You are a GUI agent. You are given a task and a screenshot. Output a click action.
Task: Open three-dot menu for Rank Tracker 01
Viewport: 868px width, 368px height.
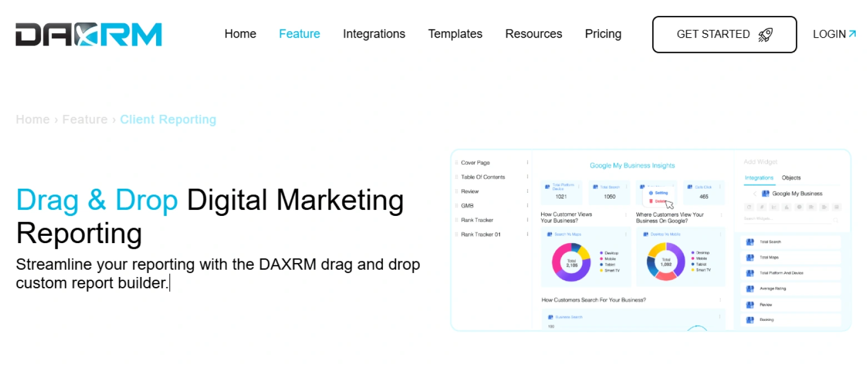click(527, 234)
